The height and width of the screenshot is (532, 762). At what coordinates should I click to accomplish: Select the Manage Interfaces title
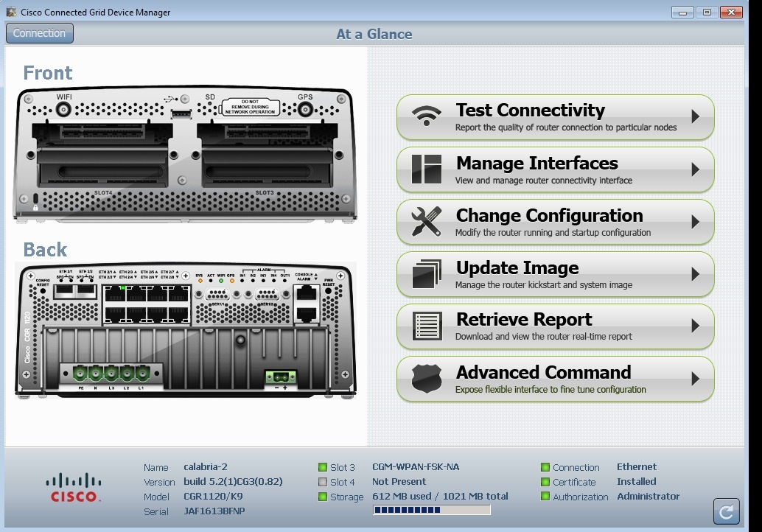click(537, 164)
